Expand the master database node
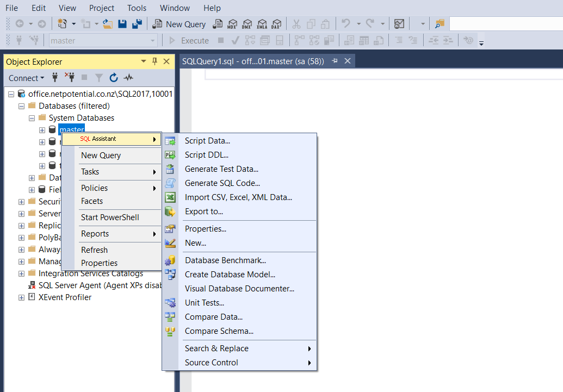Screen dimensions: 563x392 (x=42, y=130)
